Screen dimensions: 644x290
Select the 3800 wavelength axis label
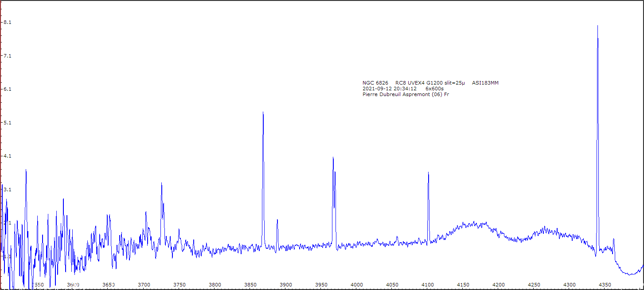click(215, 284)
